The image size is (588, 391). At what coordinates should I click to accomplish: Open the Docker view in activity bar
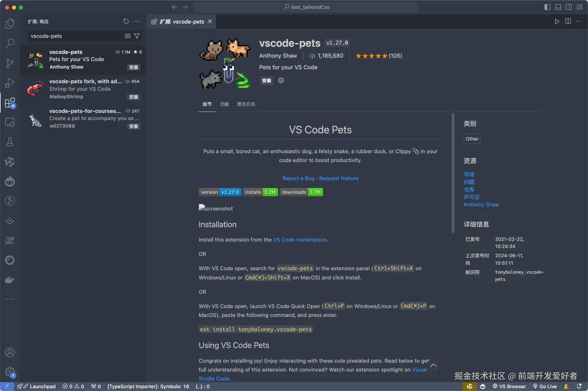[x=10, y=280]
